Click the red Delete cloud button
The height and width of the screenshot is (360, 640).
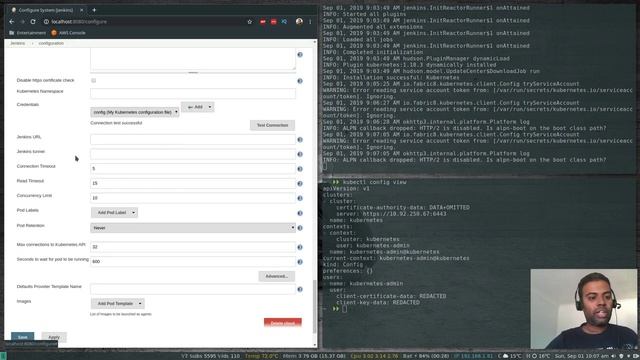click(283, 322)
